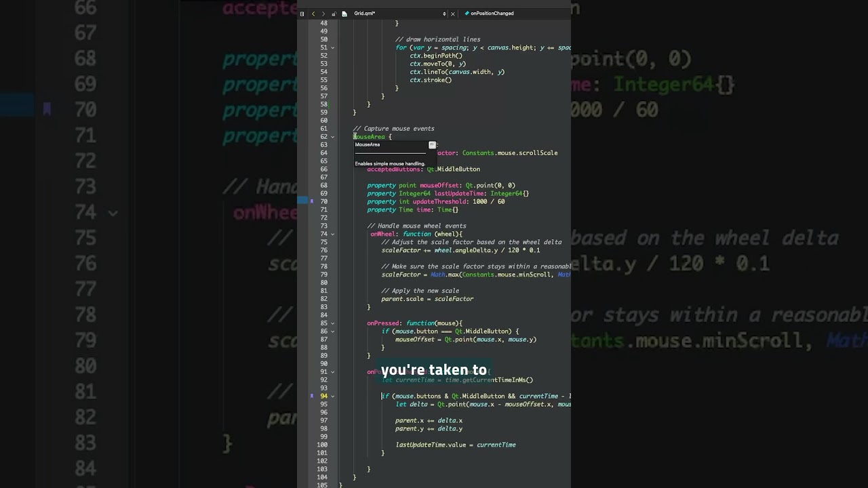
Task: Click the onPressed handler name
Action: [x=383, y=323]
